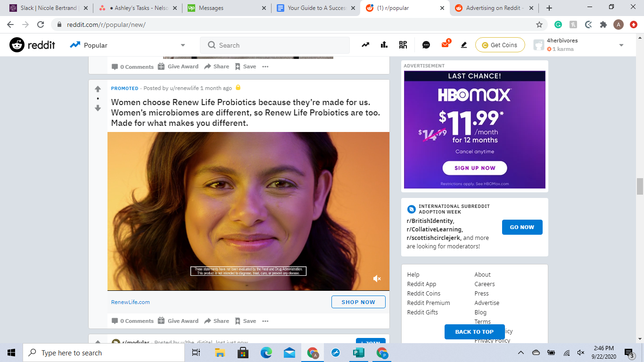Go back to the previous page

coord(10,25)
